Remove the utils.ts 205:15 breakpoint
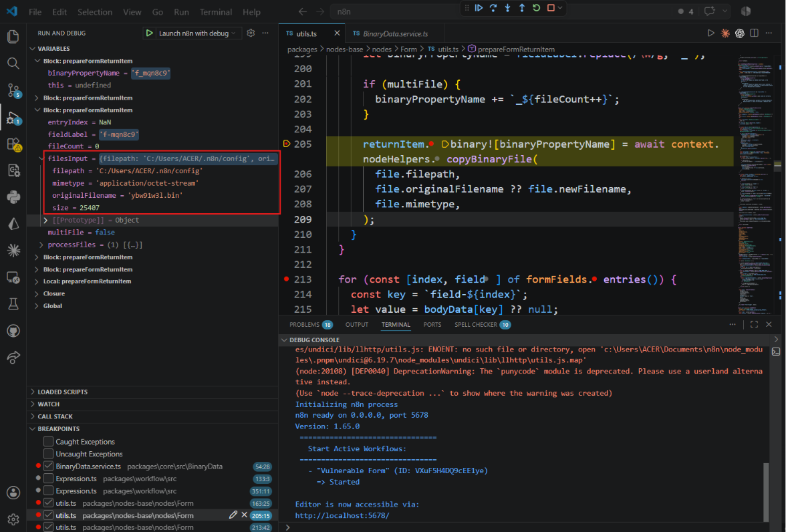The image size is (786, 532). click(244, 515)
